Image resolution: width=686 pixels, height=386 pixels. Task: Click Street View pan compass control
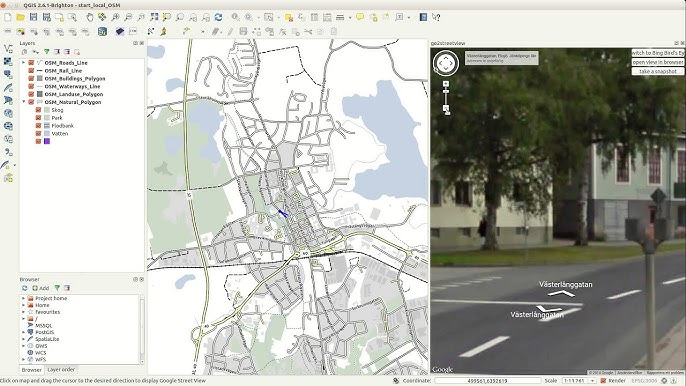[446, 63]
